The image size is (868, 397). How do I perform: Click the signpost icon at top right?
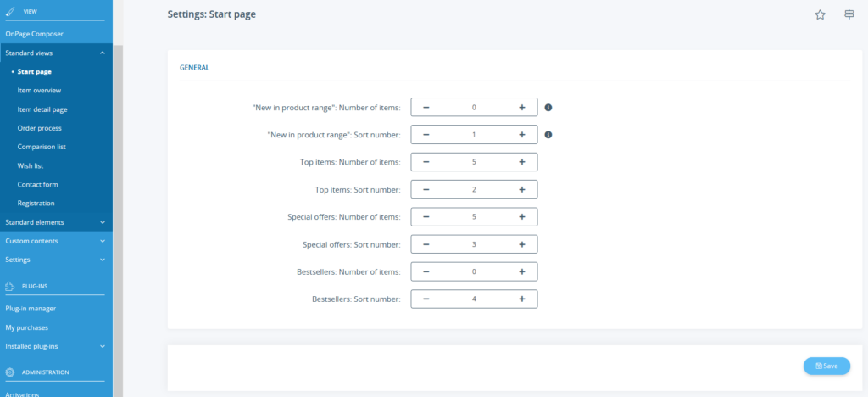coord(849,15)
